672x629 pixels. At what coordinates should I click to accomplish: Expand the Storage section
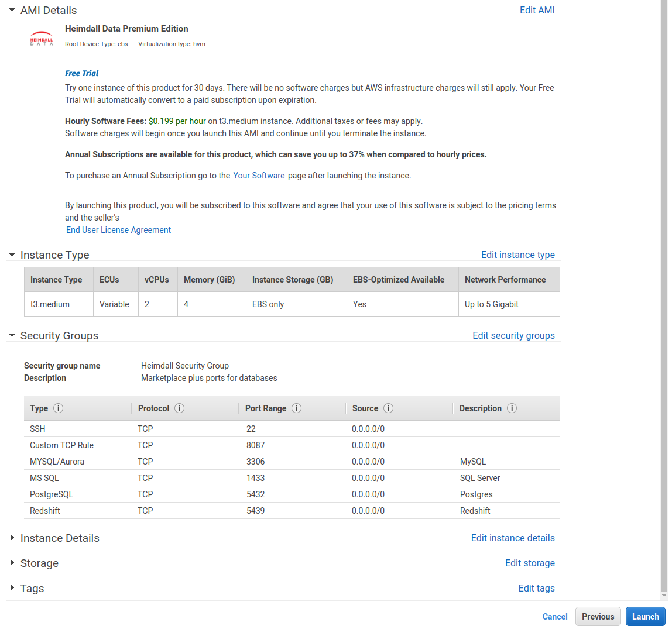click(x=12, y=563)
